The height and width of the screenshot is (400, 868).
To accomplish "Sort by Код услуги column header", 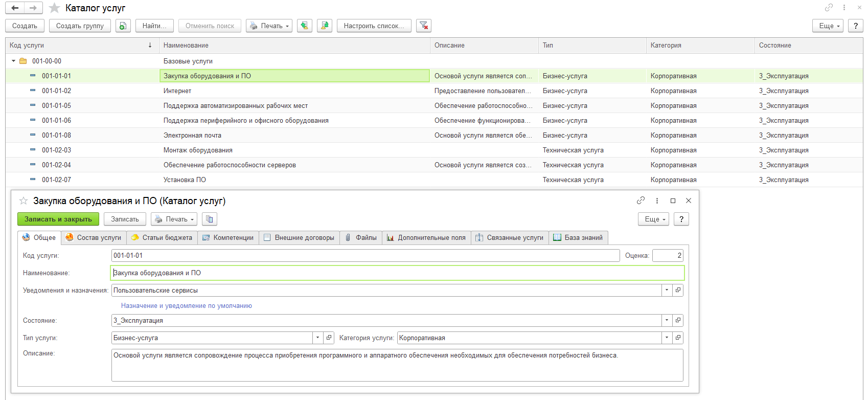I will (x=82, y=45).
